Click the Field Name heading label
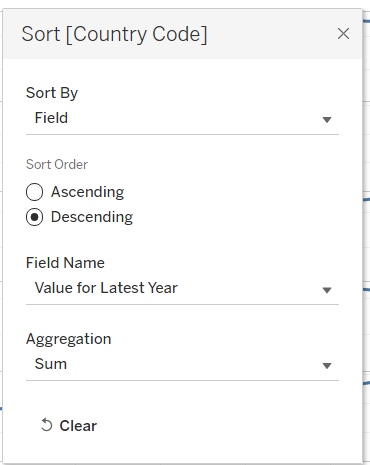Image resolution: width=370 pixels, height=465 pixels. [x=65, y=263]
